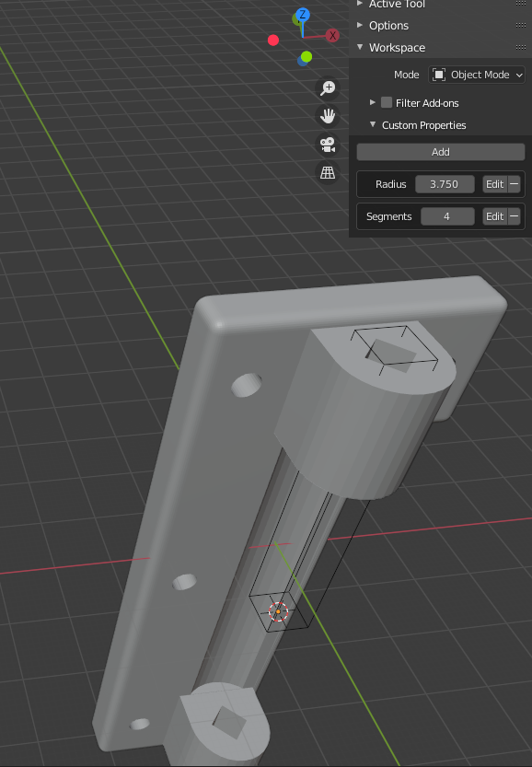Click the red X axis gizmo ball
This screenshot has height=767, width=532.
point(332,35)
